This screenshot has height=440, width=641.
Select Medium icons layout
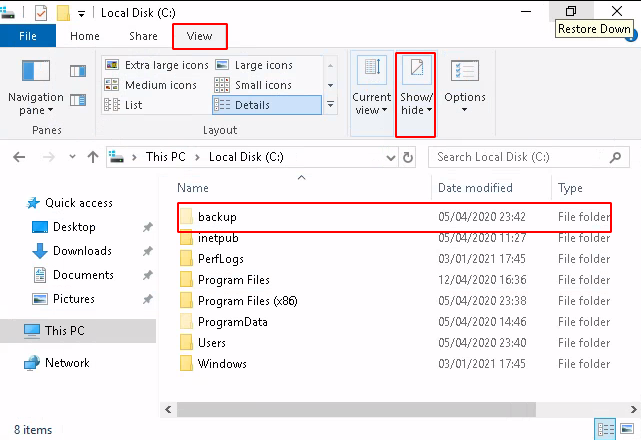pos(151,85)
